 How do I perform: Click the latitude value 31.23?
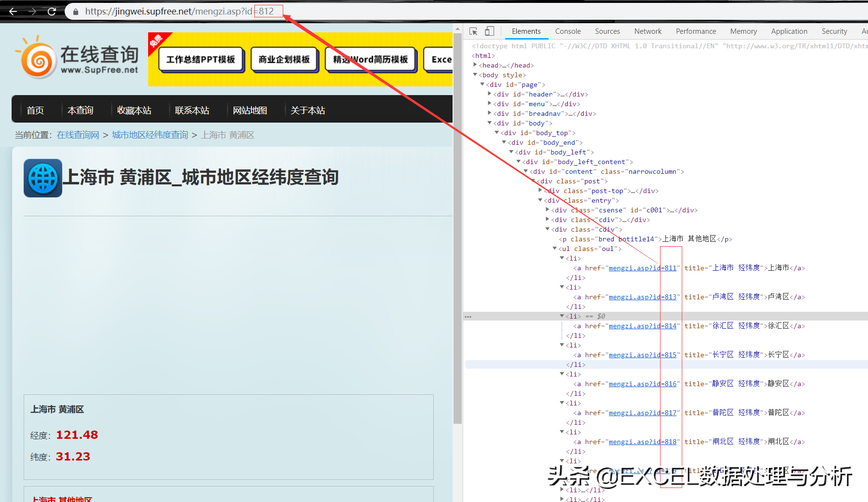[x=73, y=457]
